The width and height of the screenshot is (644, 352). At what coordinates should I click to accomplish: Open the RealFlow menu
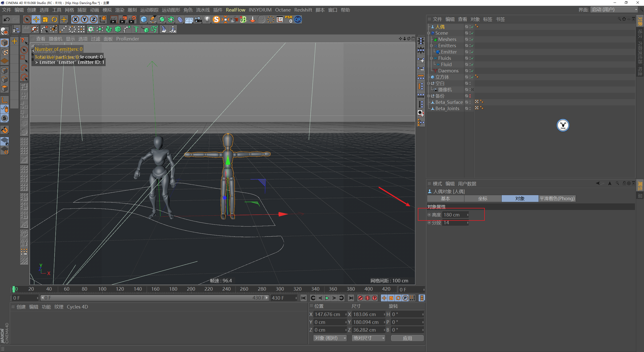click(235, 10)
